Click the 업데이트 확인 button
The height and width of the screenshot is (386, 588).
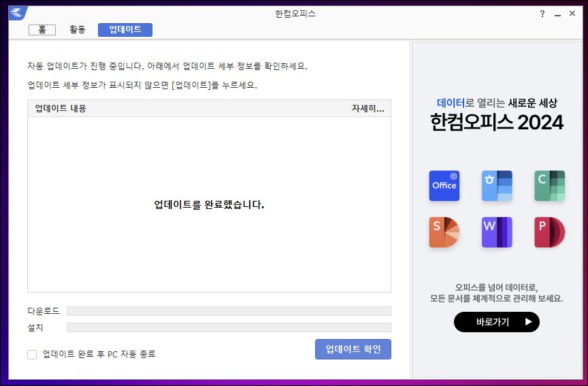point(353,349)
